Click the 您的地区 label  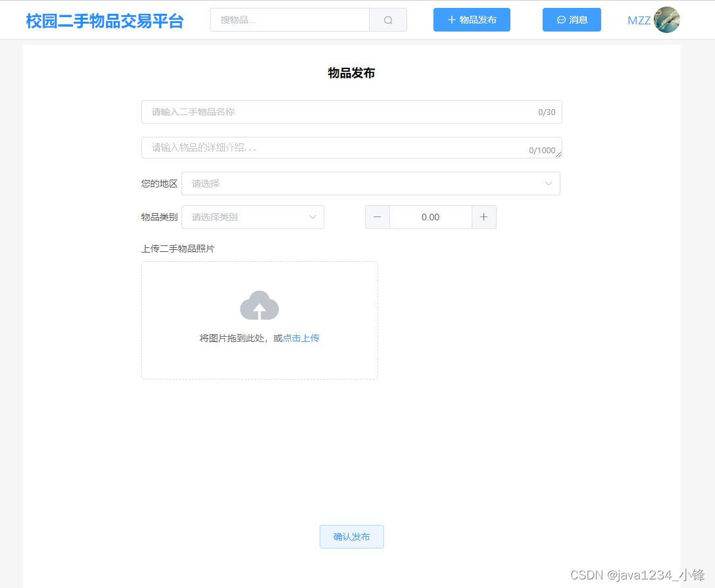click(x=159, y=184)
